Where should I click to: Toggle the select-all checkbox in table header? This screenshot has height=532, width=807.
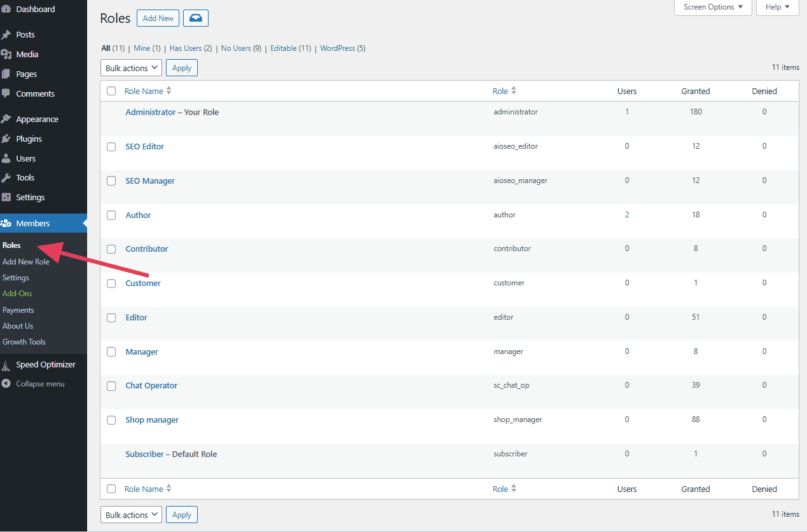(x=111, y=91)
